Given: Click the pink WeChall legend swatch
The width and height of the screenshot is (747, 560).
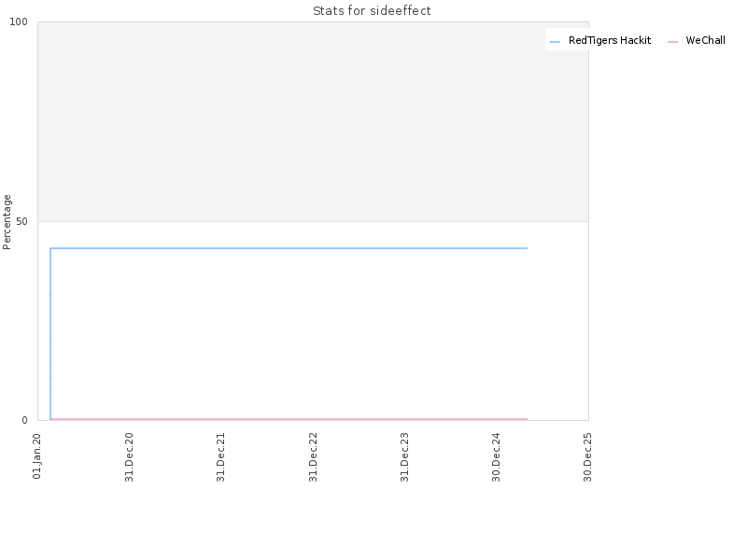Looking at the screenshot, I should click(x=672, y=42).
